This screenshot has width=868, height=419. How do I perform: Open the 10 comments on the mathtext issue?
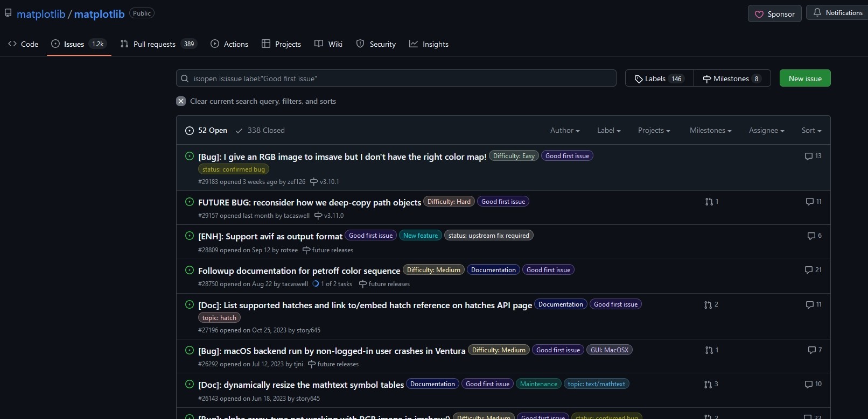[x=813, y=384]
